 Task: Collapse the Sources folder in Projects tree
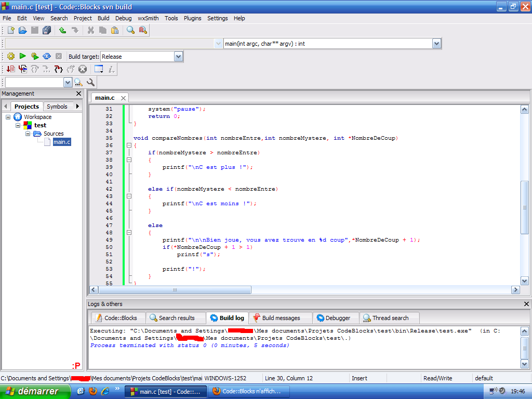point(27,133)
